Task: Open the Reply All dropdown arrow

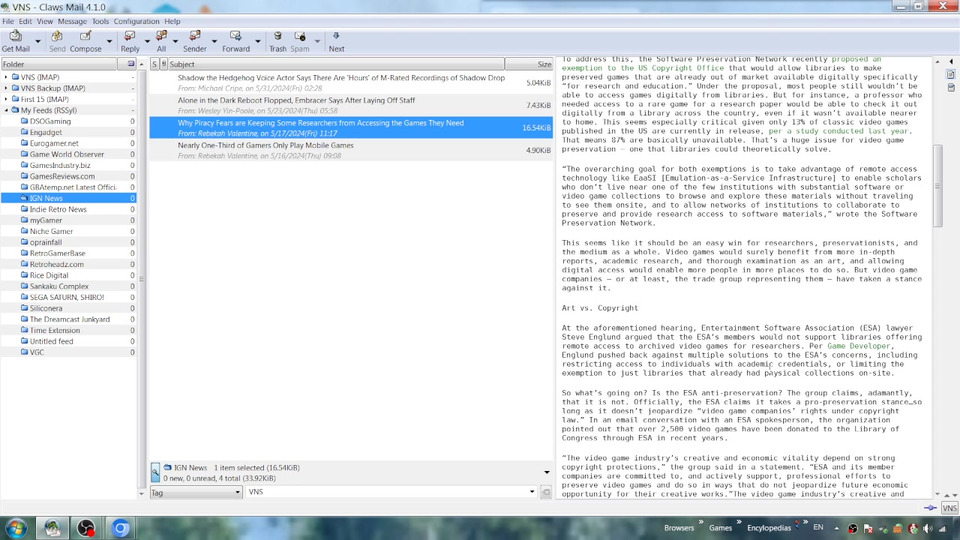Action: (175, 42)
